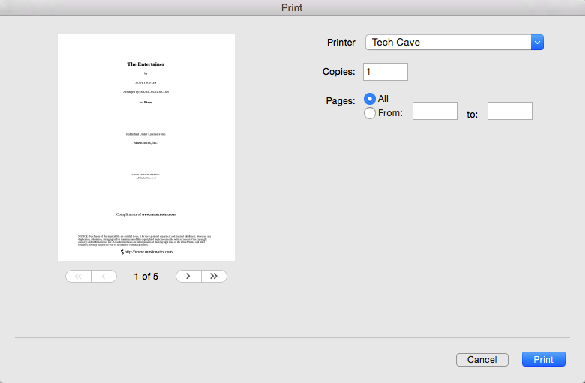Click the 'Copies:' label
Image resolution: width=585 pixels, height=383 pixels.
pyautogui.click(x=338, y=72)
